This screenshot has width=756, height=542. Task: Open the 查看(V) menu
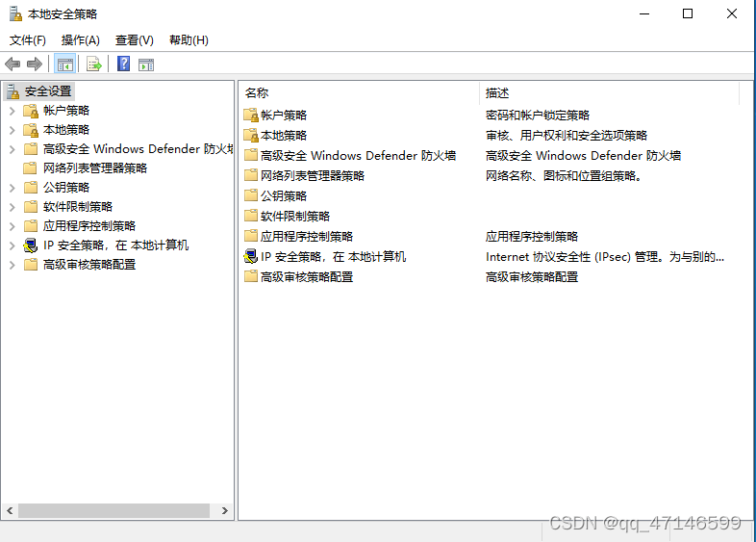pos(134,40)
